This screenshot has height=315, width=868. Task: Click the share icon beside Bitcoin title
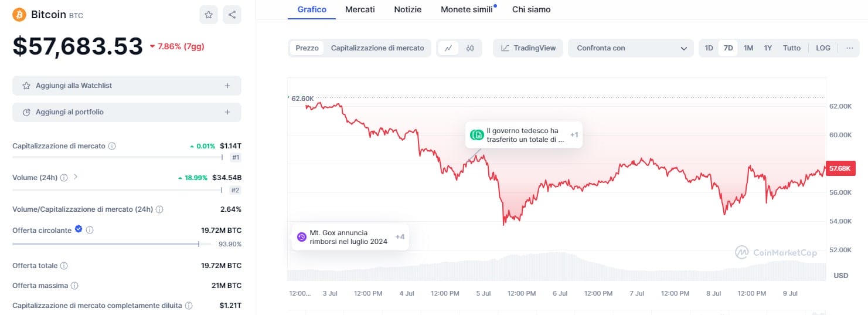[x=232, y=15]
